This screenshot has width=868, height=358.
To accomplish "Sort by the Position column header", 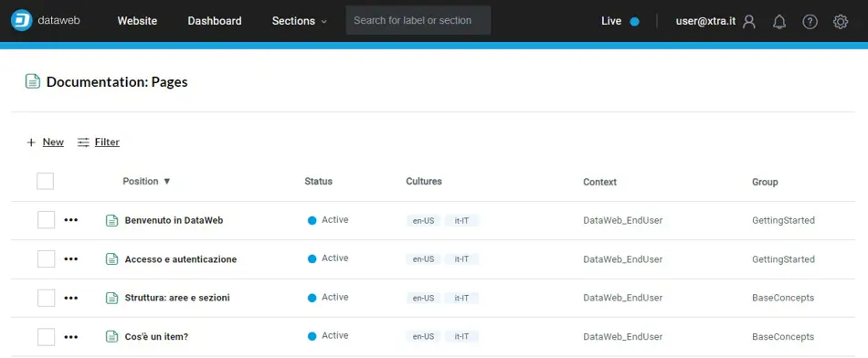I will coord(147,181).
